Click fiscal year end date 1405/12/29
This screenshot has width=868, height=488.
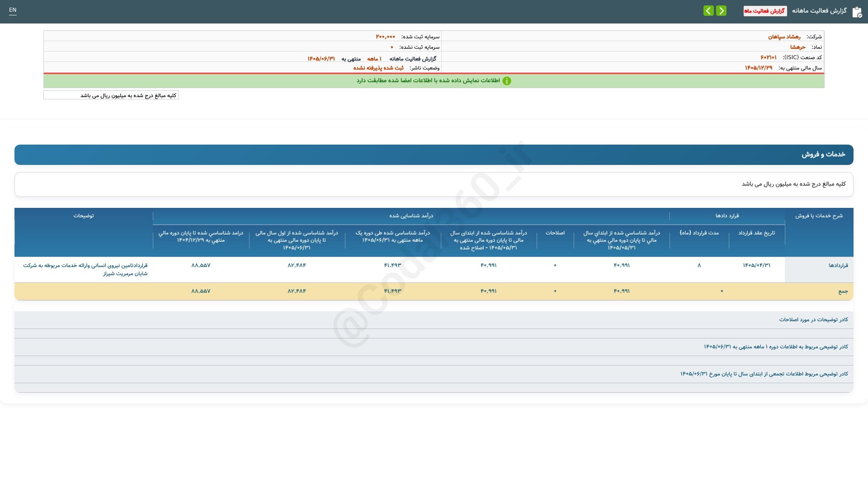pos(759,68)
